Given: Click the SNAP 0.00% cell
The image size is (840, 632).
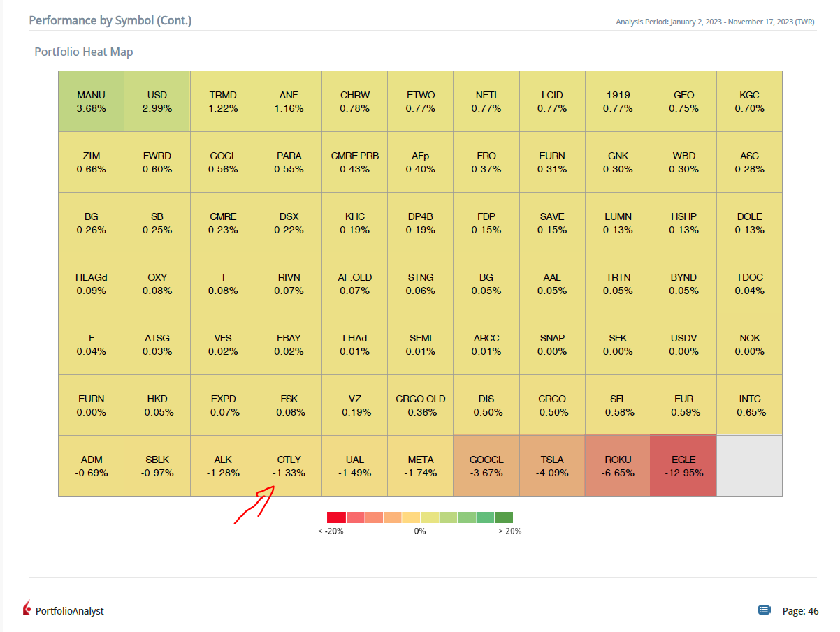Looking at the screenshot, I should click(x=552, y=344).
